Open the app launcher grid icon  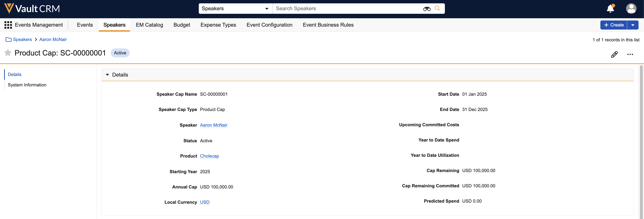[8, 25]
